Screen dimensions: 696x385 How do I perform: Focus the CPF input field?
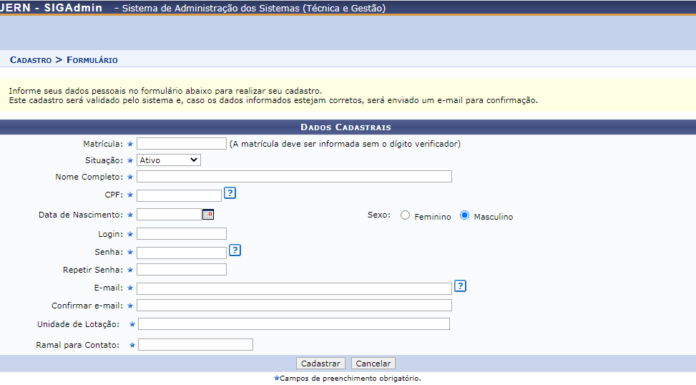[x=179, y=195]
